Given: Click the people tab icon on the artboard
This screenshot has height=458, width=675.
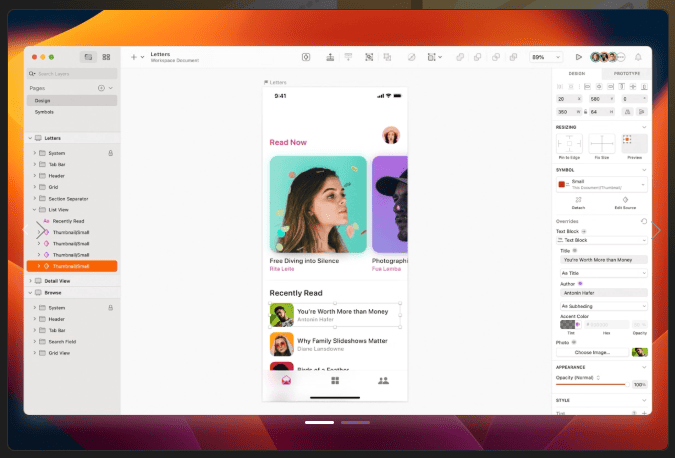Looking at the screenshot, I should point(383,381).
